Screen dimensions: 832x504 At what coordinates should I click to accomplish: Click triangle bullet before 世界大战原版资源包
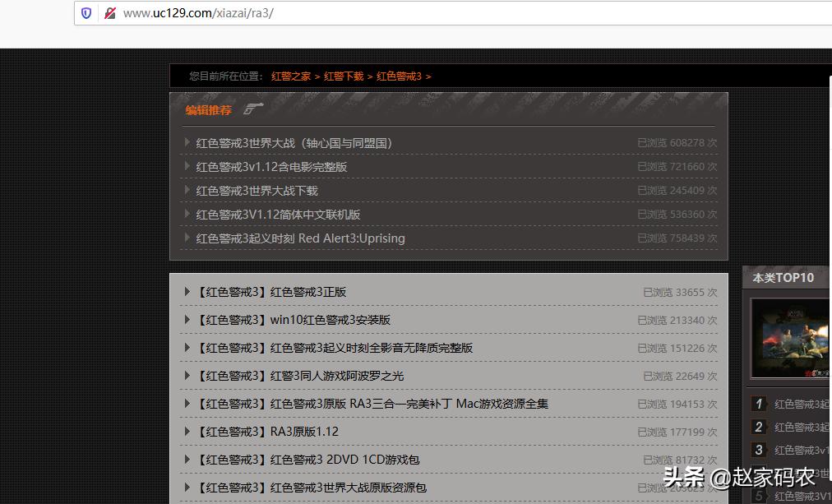pos(187,487)
